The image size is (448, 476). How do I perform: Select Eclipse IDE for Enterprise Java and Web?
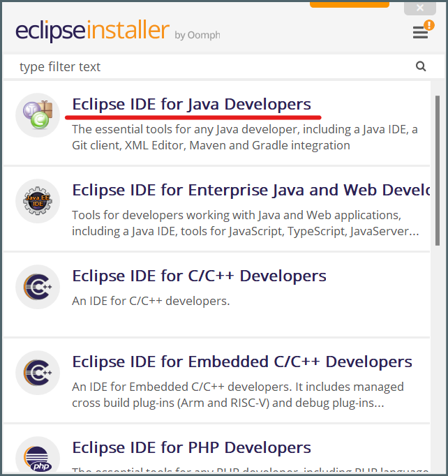[251, 190]
